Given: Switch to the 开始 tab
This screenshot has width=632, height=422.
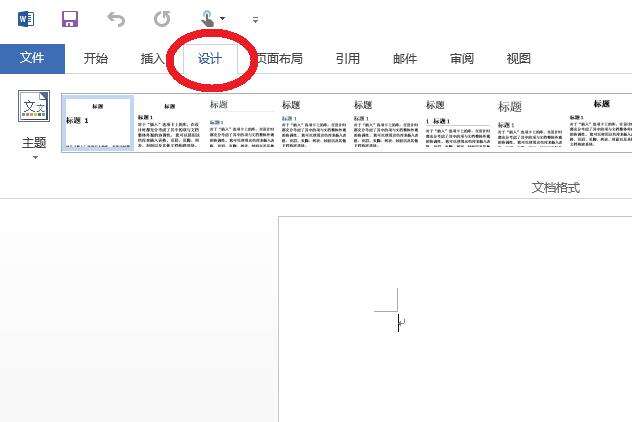Looking at the screenshot, I should pyautogui.click(x=96, y=58).
